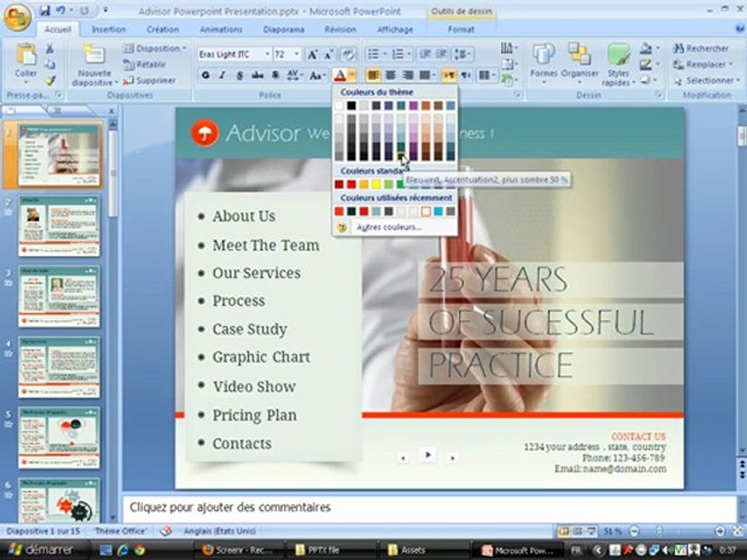Expand the Disposition layout dropdown
Image resolution: width=747 pixels, height=560 pixels.
[x=154, y=48]
